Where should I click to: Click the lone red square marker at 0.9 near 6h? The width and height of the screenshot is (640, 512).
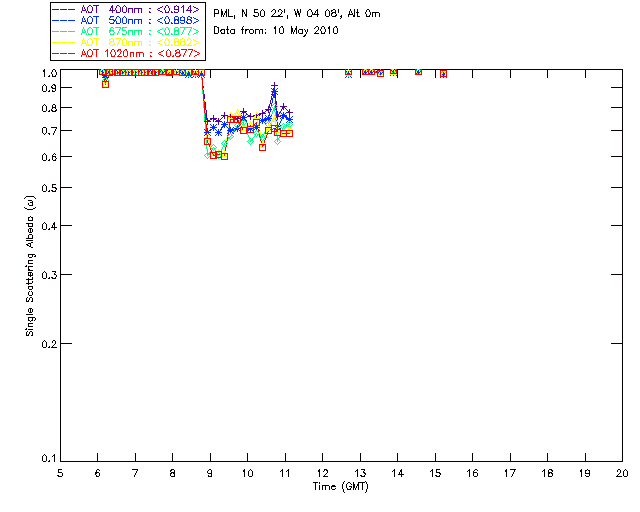[105, 85]
